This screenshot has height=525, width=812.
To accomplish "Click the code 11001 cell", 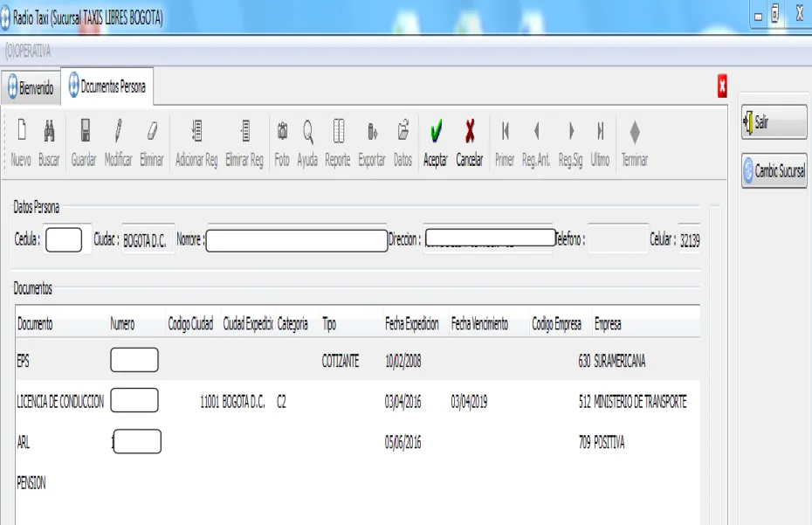I will pyautogui.click(x=210, y=402).
